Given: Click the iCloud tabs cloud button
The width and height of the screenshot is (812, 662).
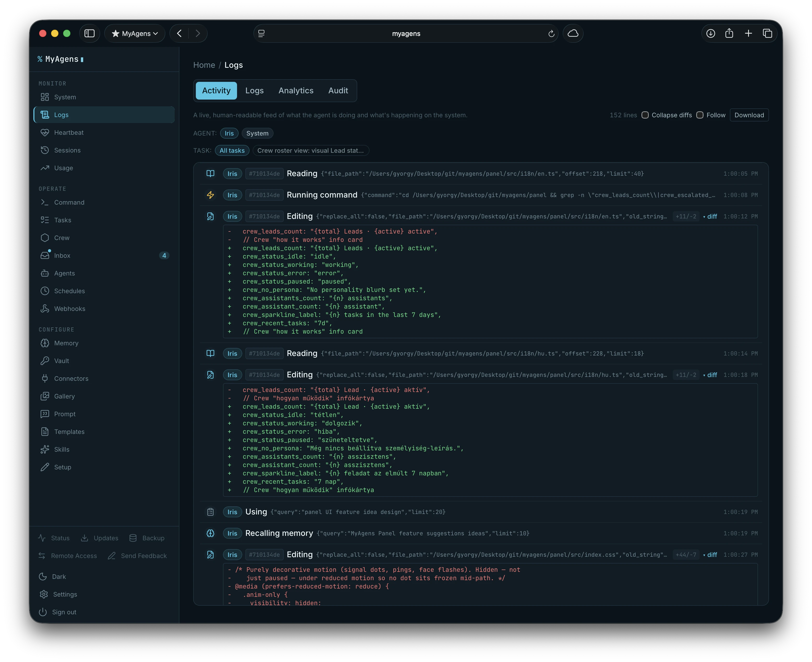Looking at the screenshot, I should coord(573,34).
